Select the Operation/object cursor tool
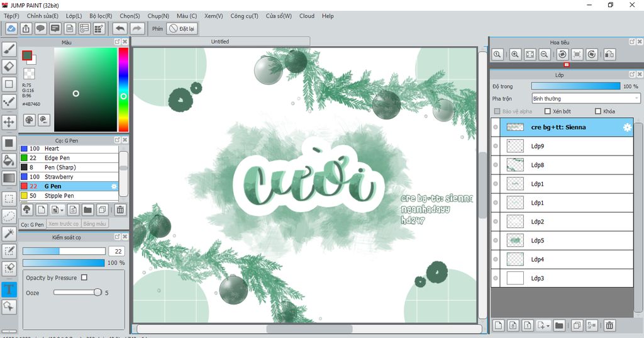The height and width of the screenshot is (338, 644). tap(9, 307)
